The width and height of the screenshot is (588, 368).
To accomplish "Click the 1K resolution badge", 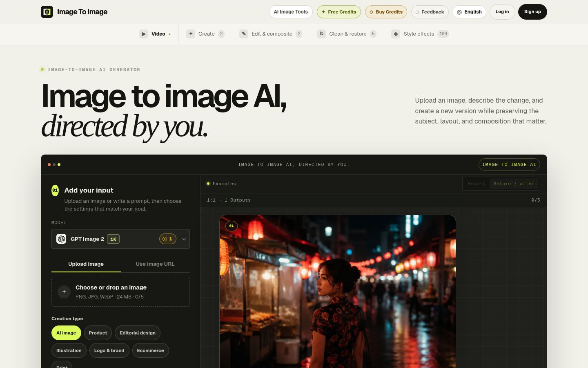I will pyautogui.click(x=113, y=239).
